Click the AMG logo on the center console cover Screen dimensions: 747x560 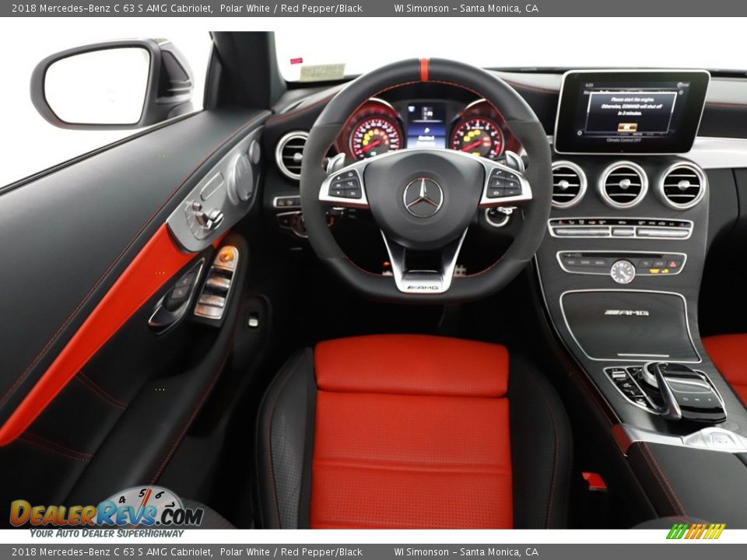click(x=626, y=313)
